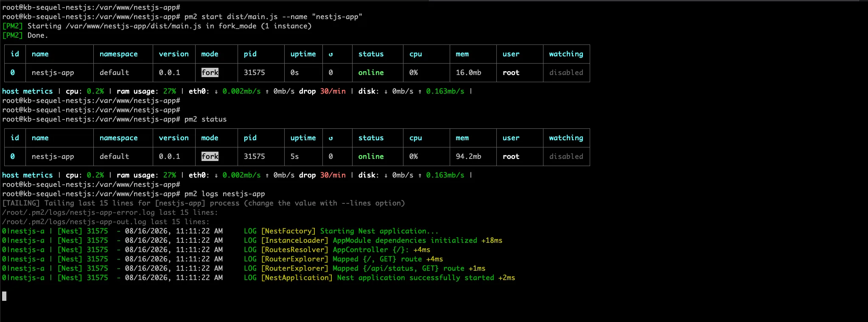
Task: Click the 'pm2 status' command text
Action: 206,119
